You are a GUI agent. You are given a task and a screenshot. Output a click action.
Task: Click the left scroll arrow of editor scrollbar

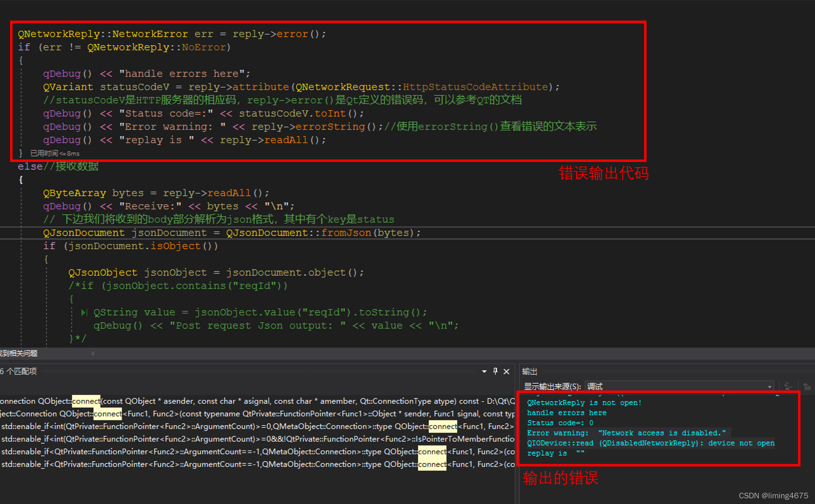(x=93, y=353)
